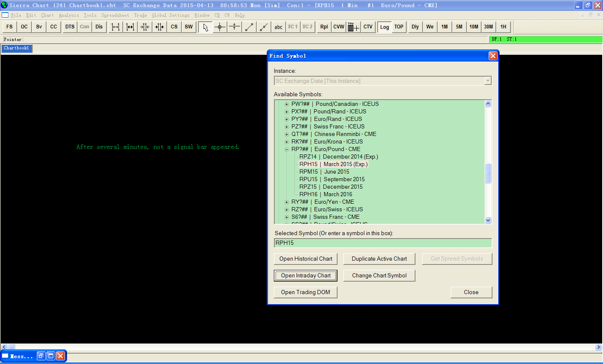This screenshot has width=603, height=364.
Task: Click the Rpl toolbar button
Action: click(324, 27)
